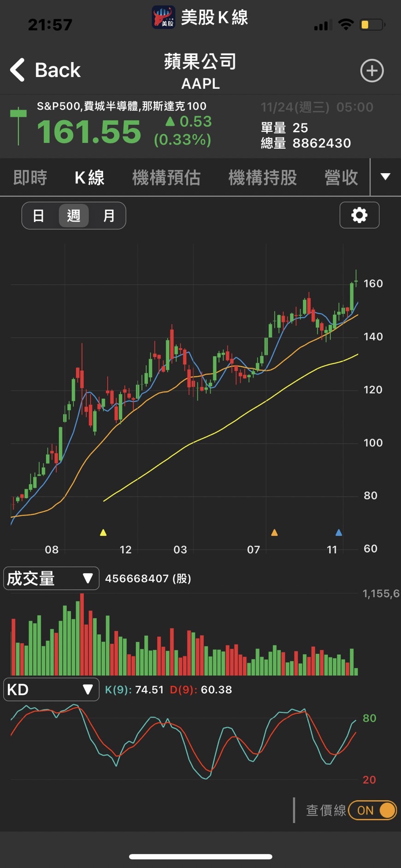Tap the 08 month axis label
This screenshot has width=401, height=868.
tap(52, 549)
